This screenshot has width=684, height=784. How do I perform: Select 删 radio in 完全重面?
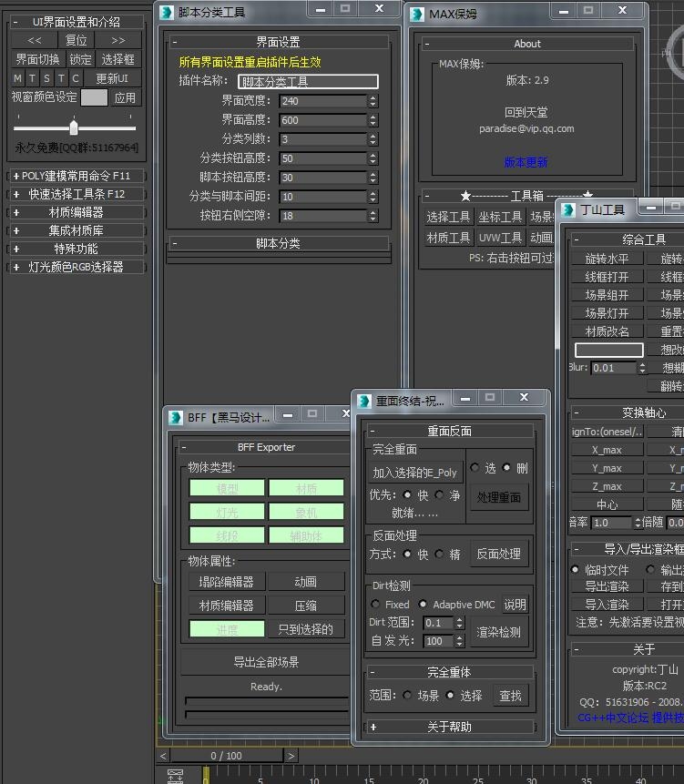coord(506,467)
